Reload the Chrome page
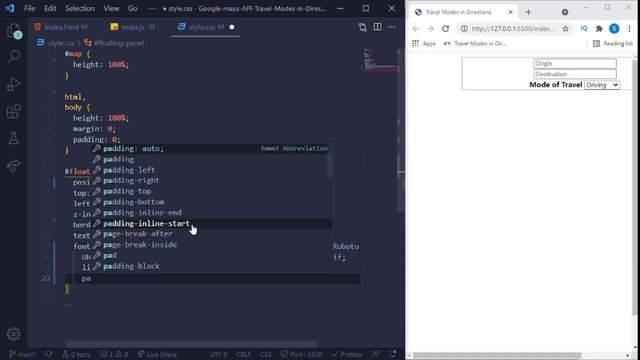The image size is (640, 360). click(x=445, y=29)
